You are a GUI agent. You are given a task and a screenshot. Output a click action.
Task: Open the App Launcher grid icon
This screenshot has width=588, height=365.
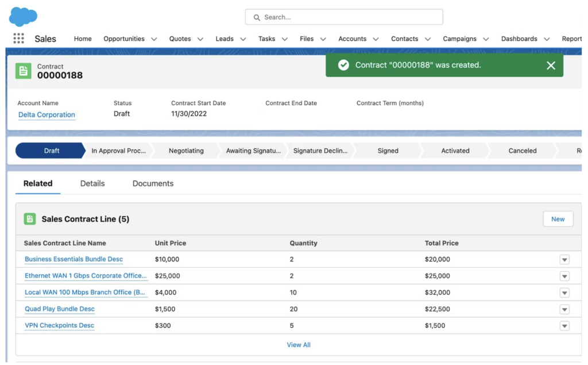pyautogui.click(x=18, y=39)
